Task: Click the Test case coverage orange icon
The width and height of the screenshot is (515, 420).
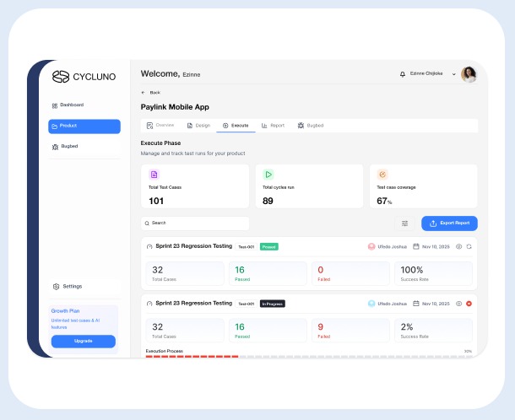Action: point(382,175)
